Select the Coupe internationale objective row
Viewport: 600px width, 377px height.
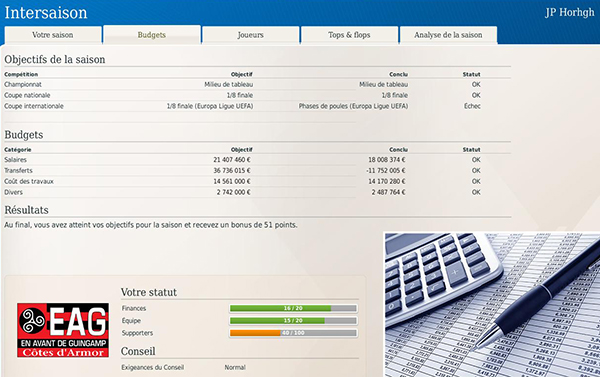tap(257, 106)
